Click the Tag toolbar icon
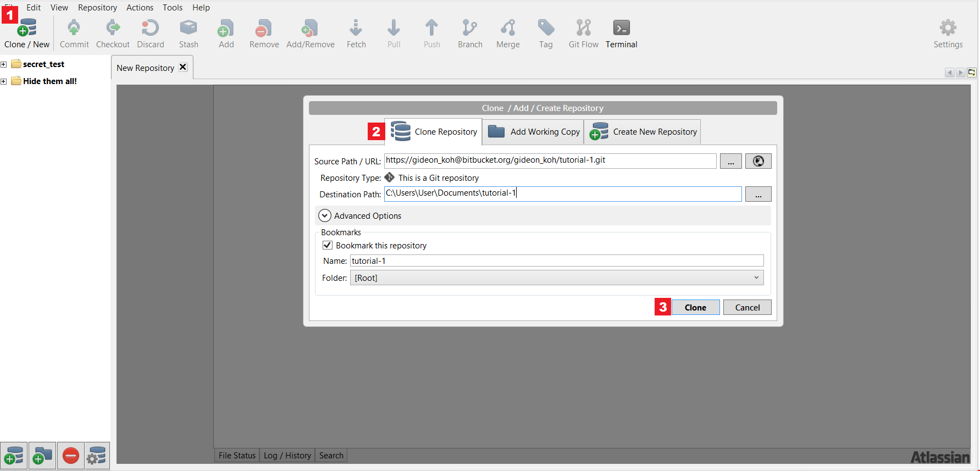Screen dimensions: 980x471 pos(546,34)
